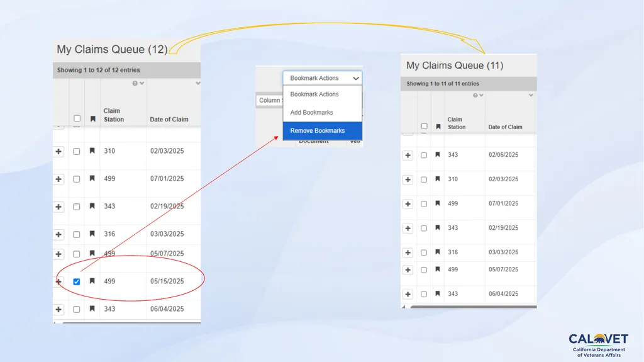Tick select-all header checkbox in 11-entry queue
The height and width of the screenshot is (362, 644).
pos(425,127)
